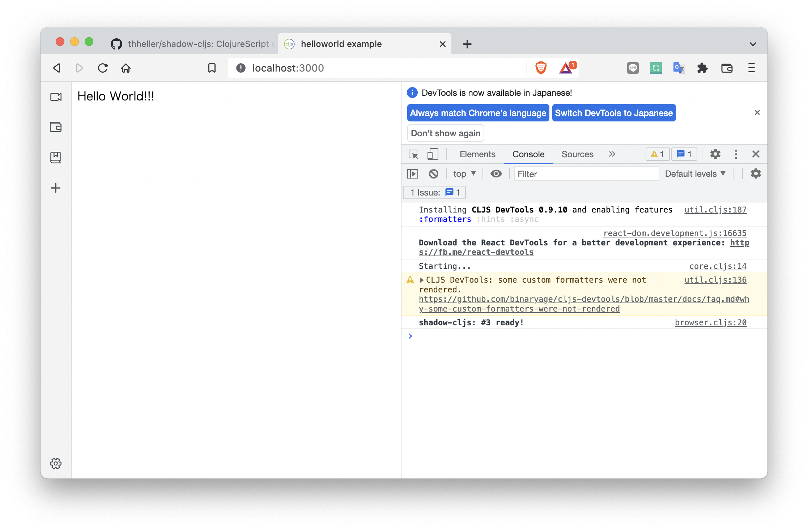Click the console Filter input field
The width and height of the screenshot is (808, 532).
coord(586,174)
